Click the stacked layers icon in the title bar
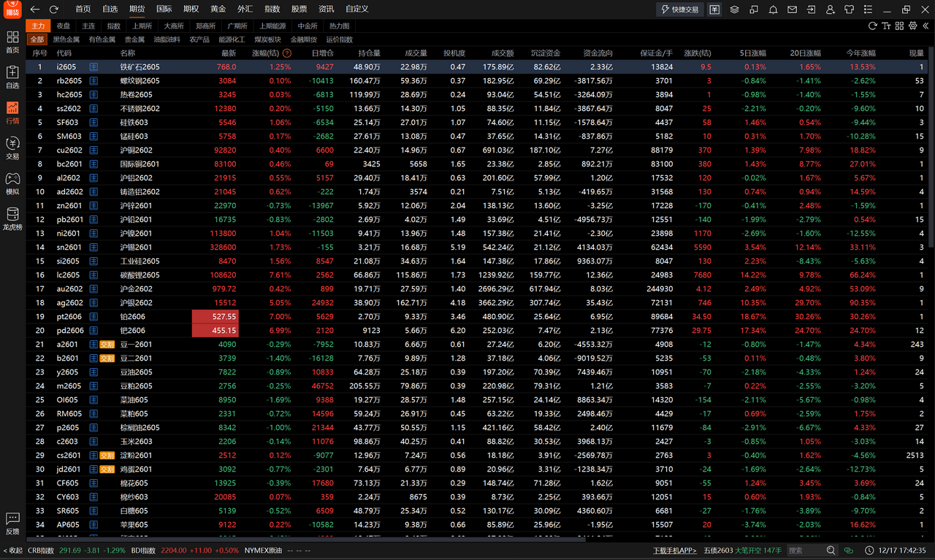The height and width of the screenshot is (560, 935). (x=735, y=9)
